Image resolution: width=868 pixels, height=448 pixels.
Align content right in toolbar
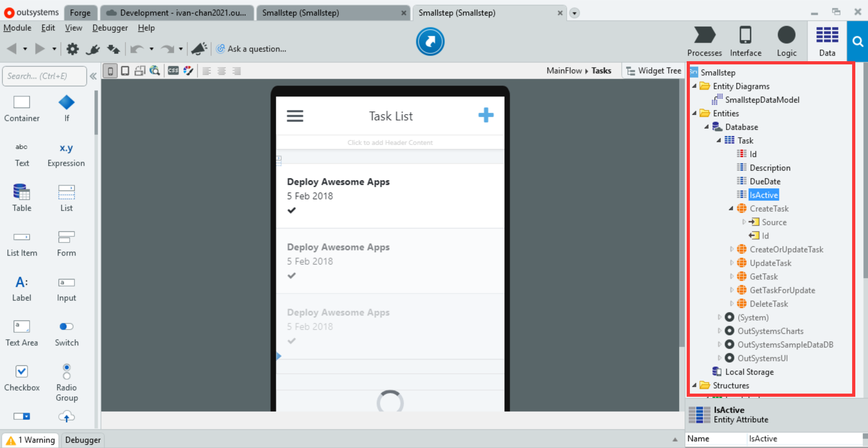tap(237, 71)
